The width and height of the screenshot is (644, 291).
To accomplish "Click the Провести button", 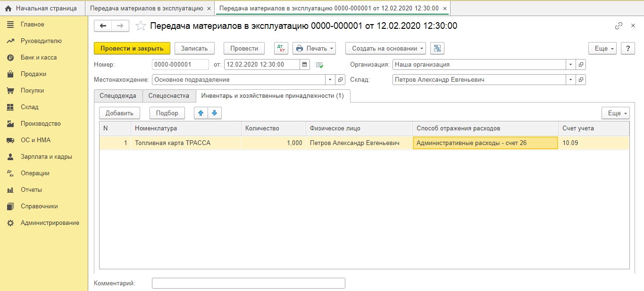I will click(x=244, y=48).
